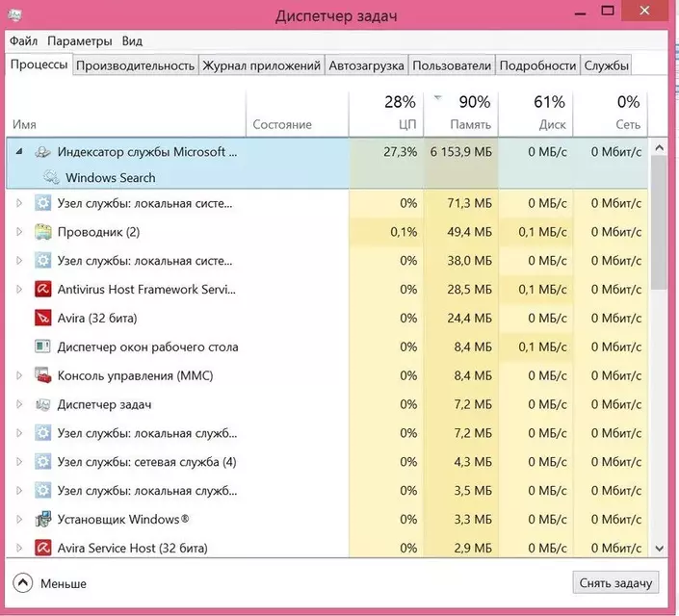The width and height of the screenshot is (679, 616).
Task: Open the Вид menu
Action: pos(132,41)
